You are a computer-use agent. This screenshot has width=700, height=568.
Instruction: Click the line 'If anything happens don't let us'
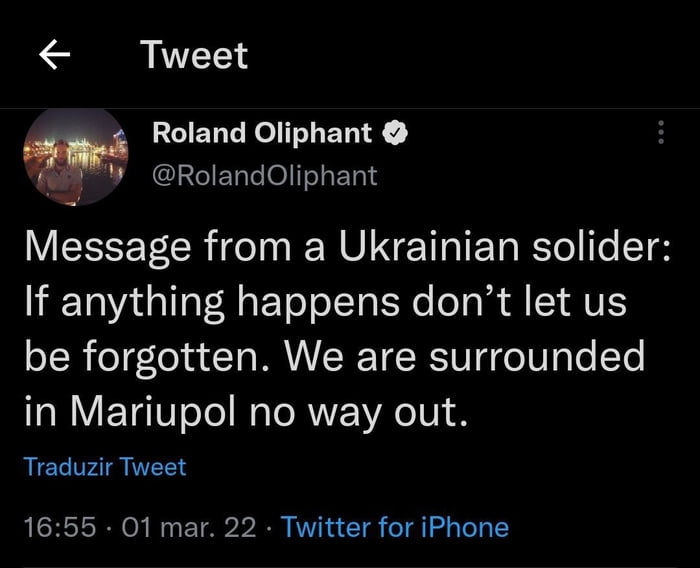(x=325, y=301)
